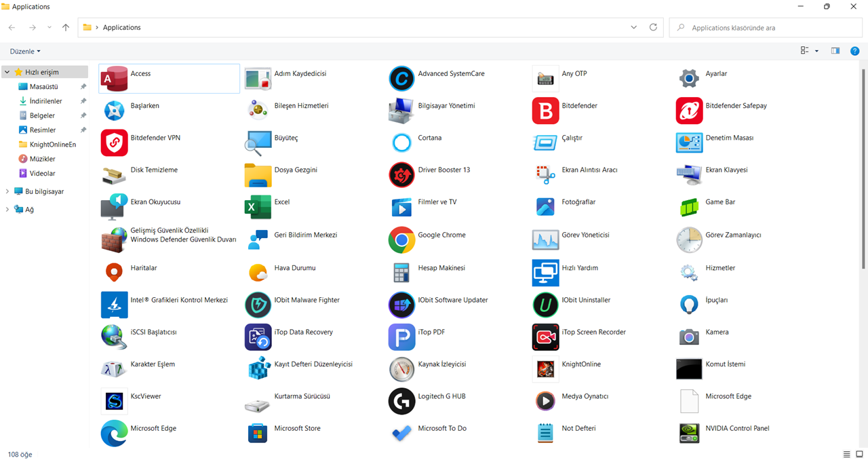Open NVIDIA Control Panel

[x=739, y=428]
